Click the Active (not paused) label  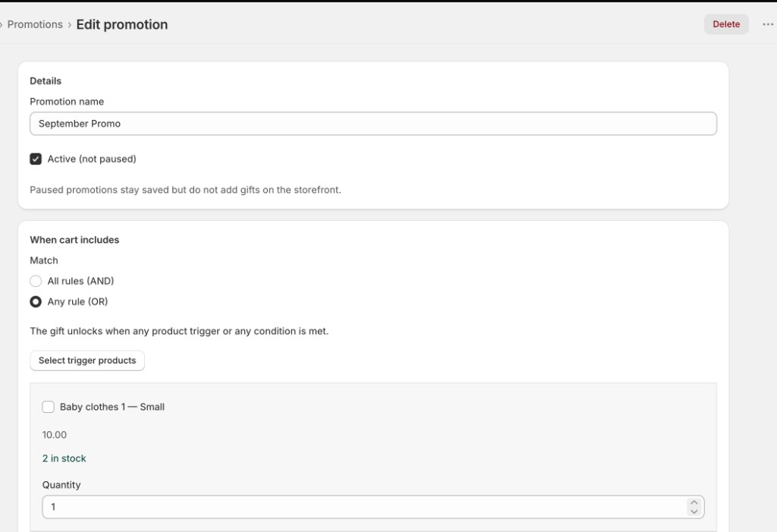click(x=92, y=159)
